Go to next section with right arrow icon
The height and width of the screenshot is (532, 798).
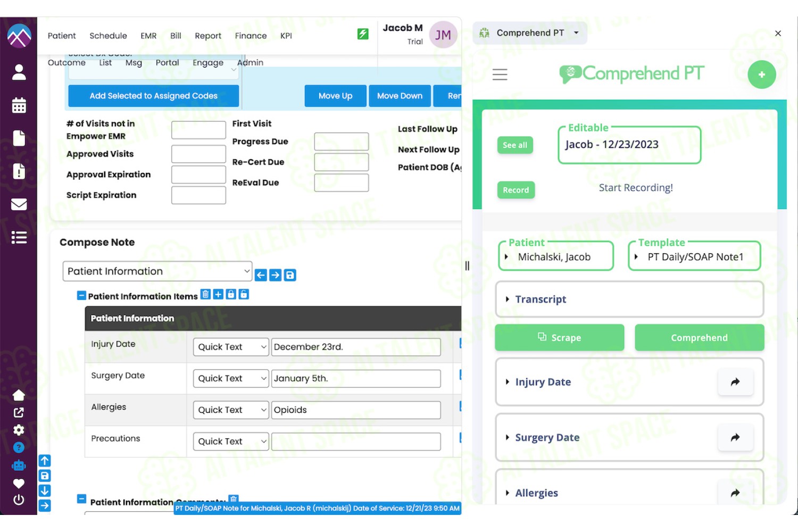(275, 275)
